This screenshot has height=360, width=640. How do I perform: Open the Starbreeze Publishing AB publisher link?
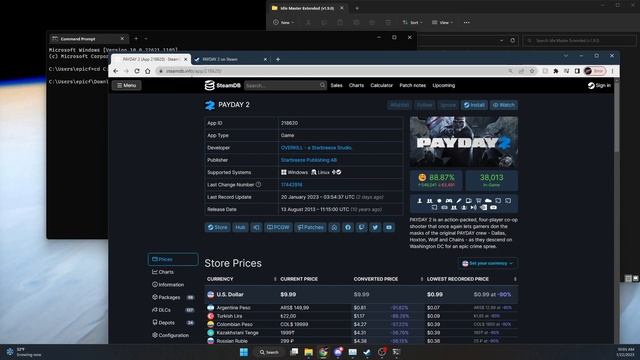[x=309, y=160]
